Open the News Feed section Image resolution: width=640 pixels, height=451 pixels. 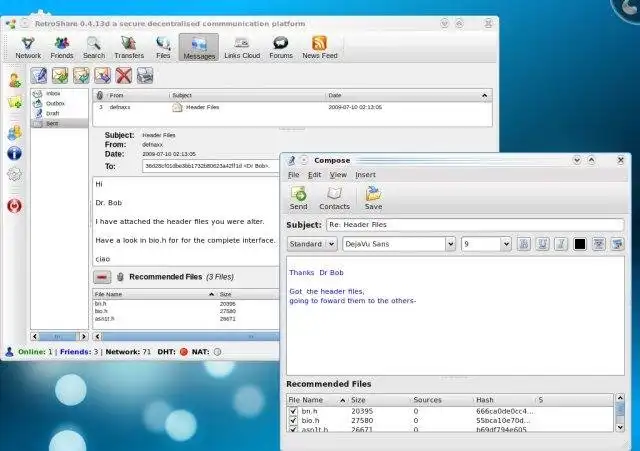click(319, 46)
